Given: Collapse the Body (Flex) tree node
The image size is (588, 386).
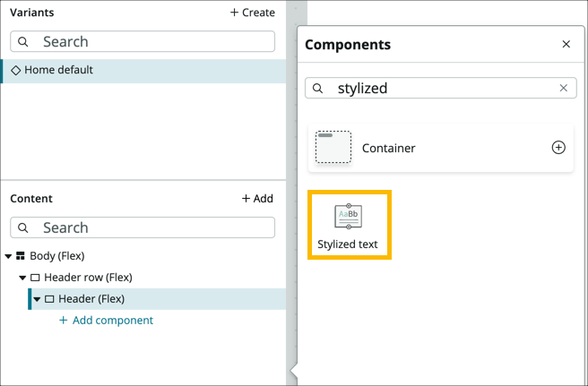Looking at the screenshot, I should 9,256.
